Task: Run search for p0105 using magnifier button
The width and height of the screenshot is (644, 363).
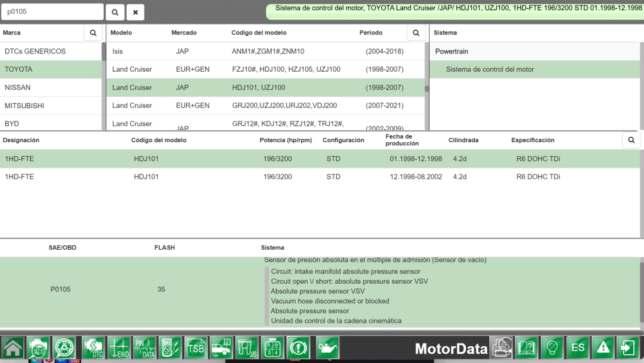Action: [x=115, y=13]
